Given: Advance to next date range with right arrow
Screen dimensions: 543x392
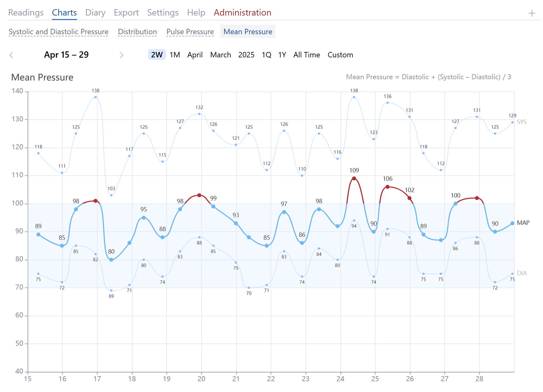Looking at the screenshot, I should 122,55.
